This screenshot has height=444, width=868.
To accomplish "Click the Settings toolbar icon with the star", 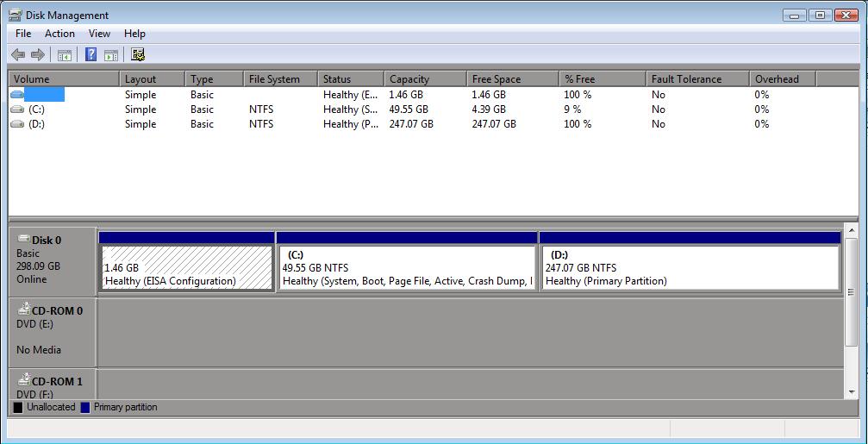I will (x=138, y=54).
